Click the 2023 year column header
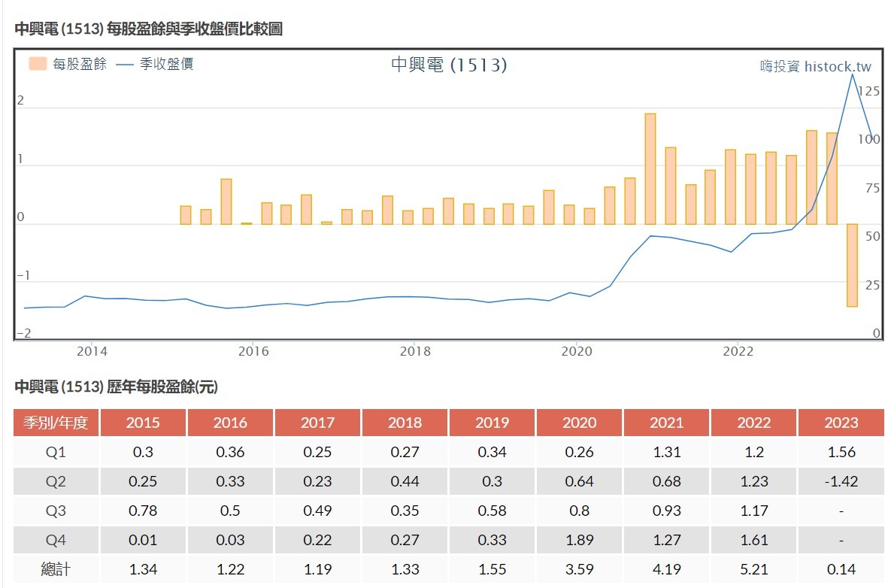Screen dimensions: 894x588 841,423
